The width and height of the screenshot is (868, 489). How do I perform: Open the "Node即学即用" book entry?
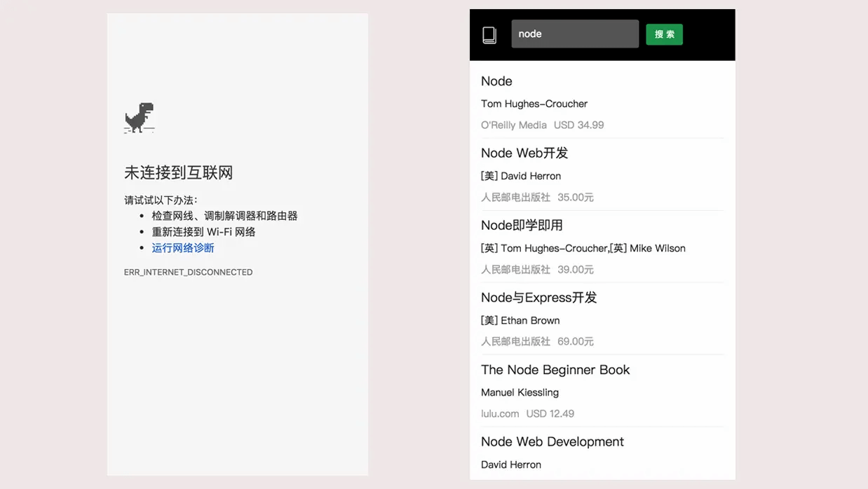click(x=522, y=226)
